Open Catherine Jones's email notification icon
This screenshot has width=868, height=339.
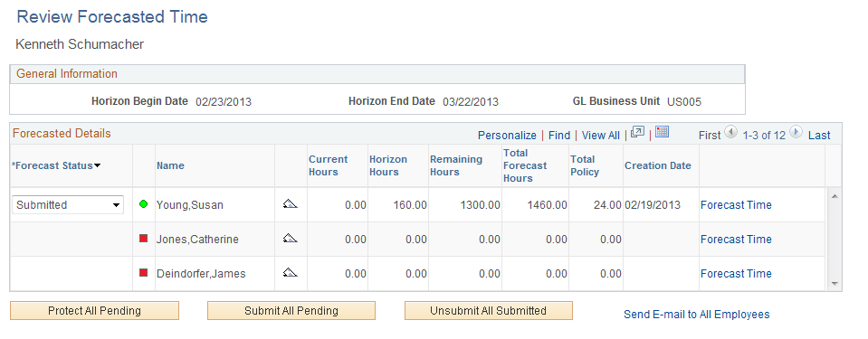pos(290,239)
